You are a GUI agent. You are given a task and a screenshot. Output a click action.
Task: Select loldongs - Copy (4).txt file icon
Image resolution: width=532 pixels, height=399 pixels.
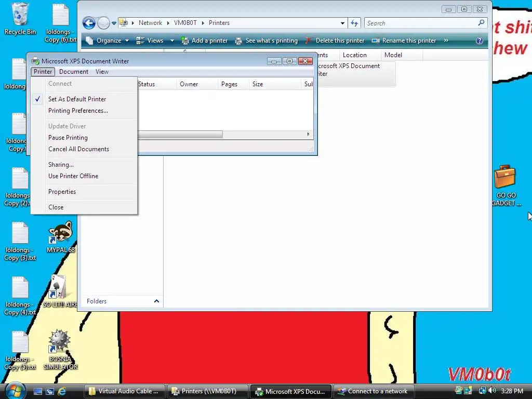pos(20,296)
